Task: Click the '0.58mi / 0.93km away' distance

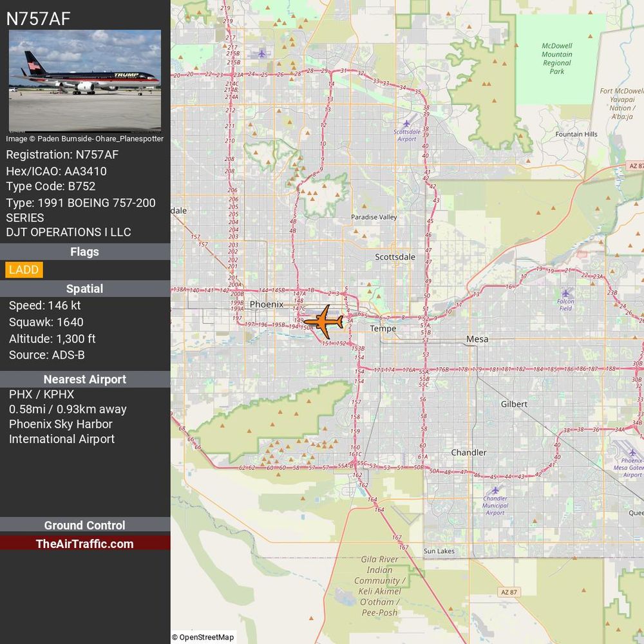Action: (x=68, y=410)
